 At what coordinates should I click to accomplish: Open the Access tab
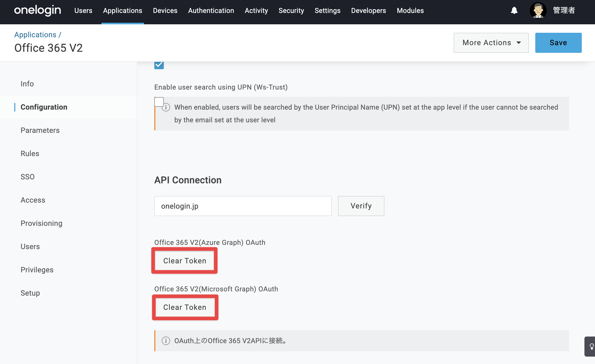point(33,200)
